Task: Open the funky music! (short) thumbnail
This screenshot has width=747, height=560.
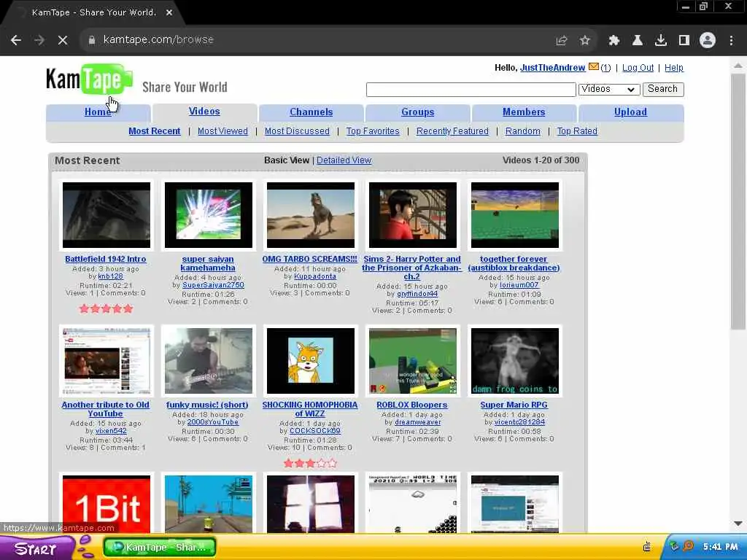Action: [208, 361]
